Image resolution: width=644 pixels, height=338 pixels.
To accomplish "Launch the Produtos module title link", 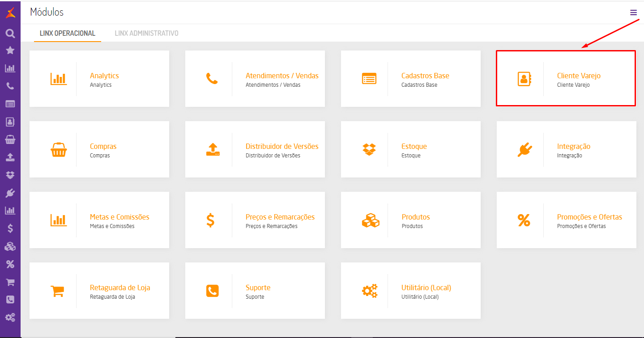I will (x=416, y=217).
